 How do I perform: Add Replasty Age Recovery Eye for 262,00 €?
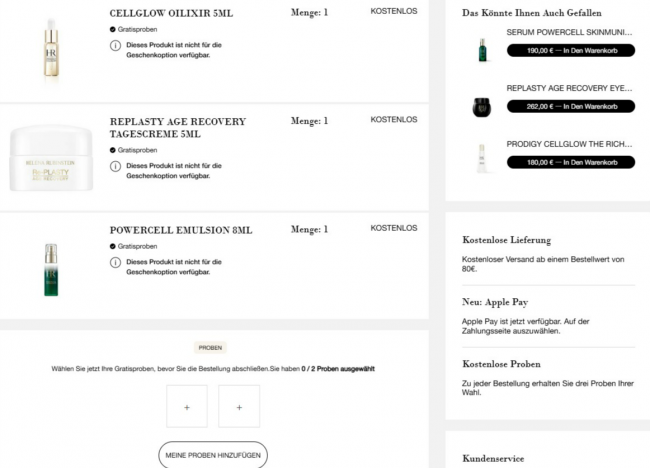tap(571, 107)
